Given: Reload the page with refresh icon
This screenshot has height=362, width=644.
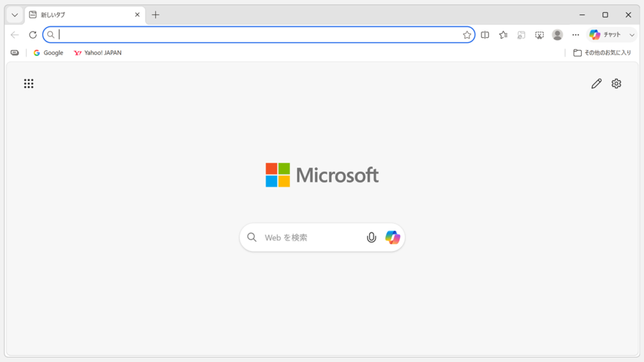Looking at the screenshot, I should (x=33, y=35).
